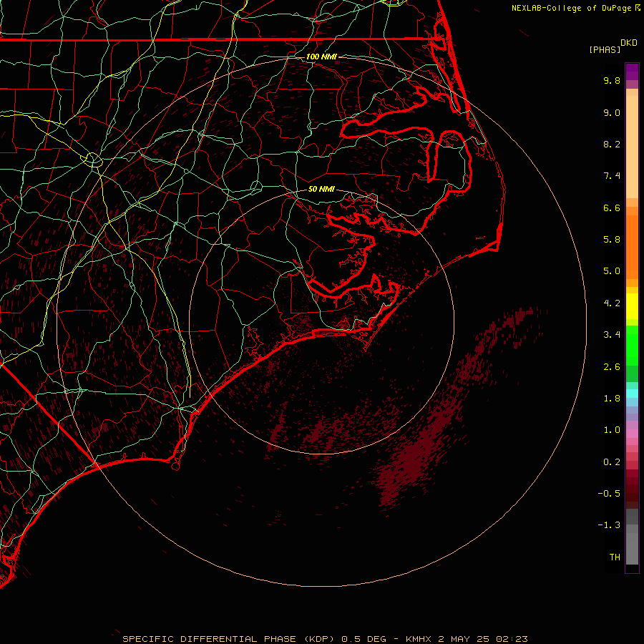Click the 9.8 value on the legend
Screen dimensions: 644x644
(612, 80)
